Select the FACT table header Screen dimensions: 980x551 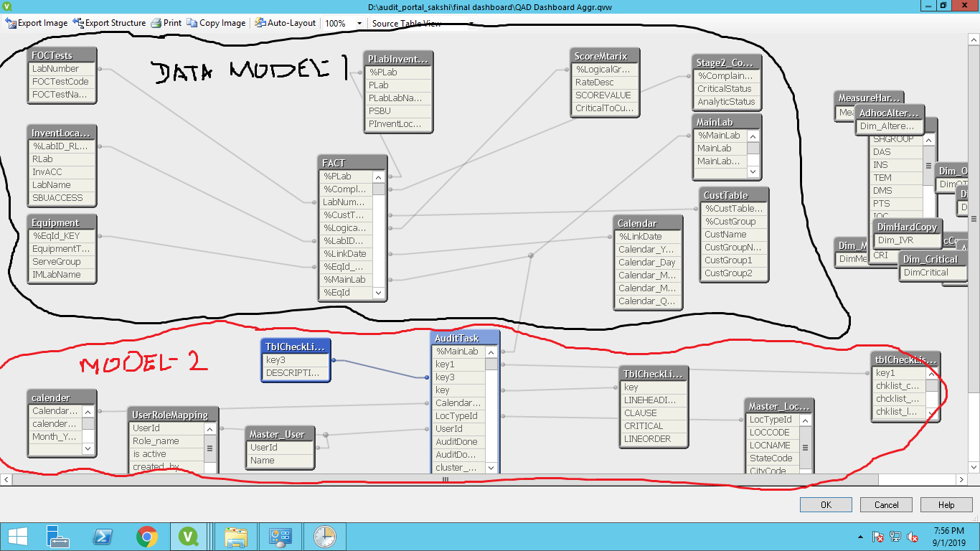[x=352, y=163]
